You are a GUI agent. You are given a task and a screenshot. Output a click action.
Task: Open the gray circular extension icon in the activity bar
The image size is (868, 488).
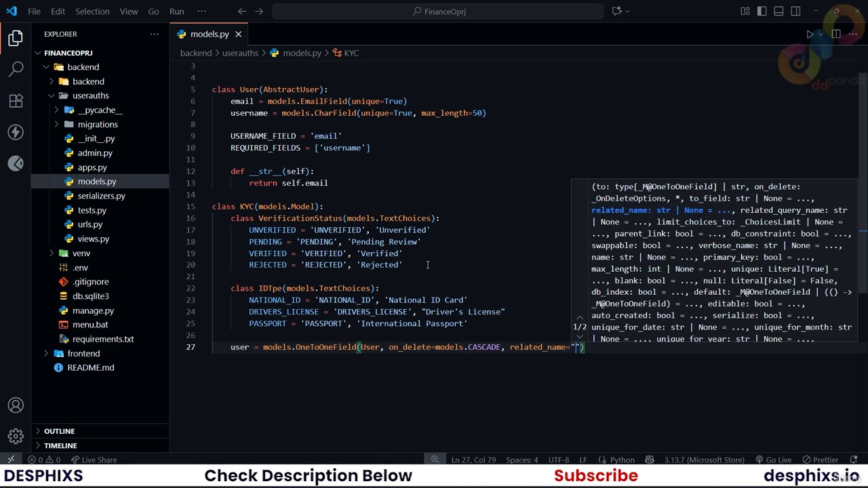click(x=16, y=163)
